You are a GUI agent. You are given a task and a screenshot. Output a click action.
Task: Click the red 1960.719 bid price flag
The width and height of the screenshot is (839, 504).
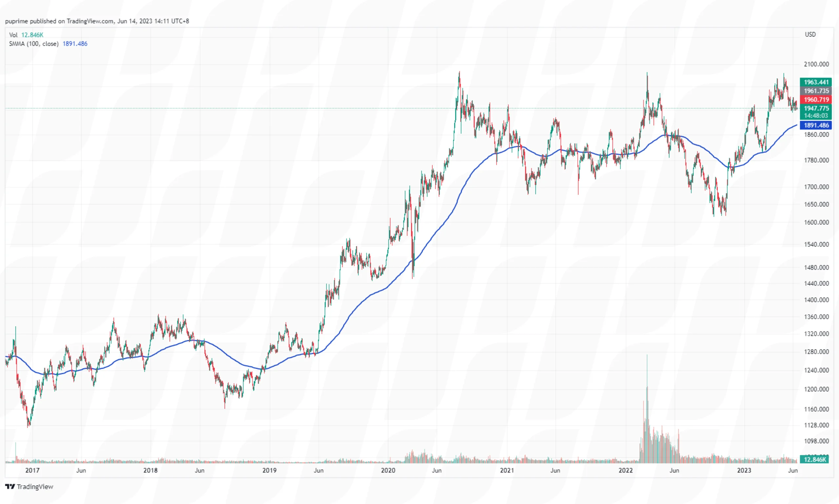point(816,100)
